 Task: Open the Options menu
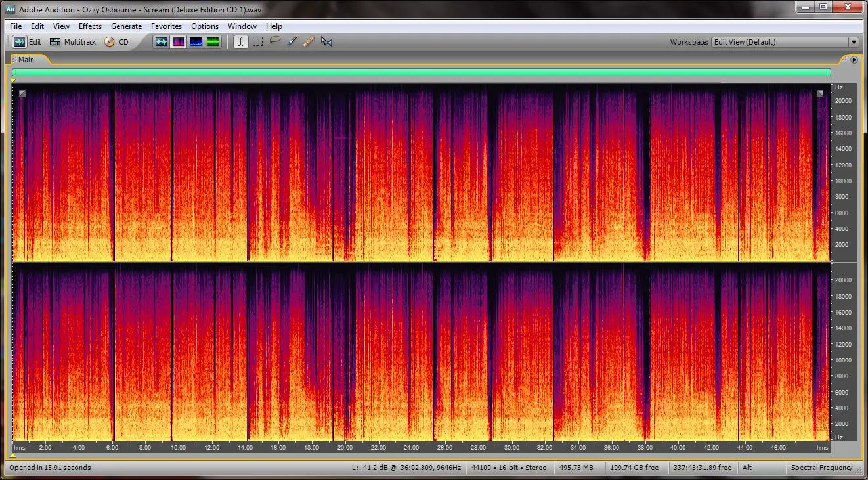tap(205, 26)
